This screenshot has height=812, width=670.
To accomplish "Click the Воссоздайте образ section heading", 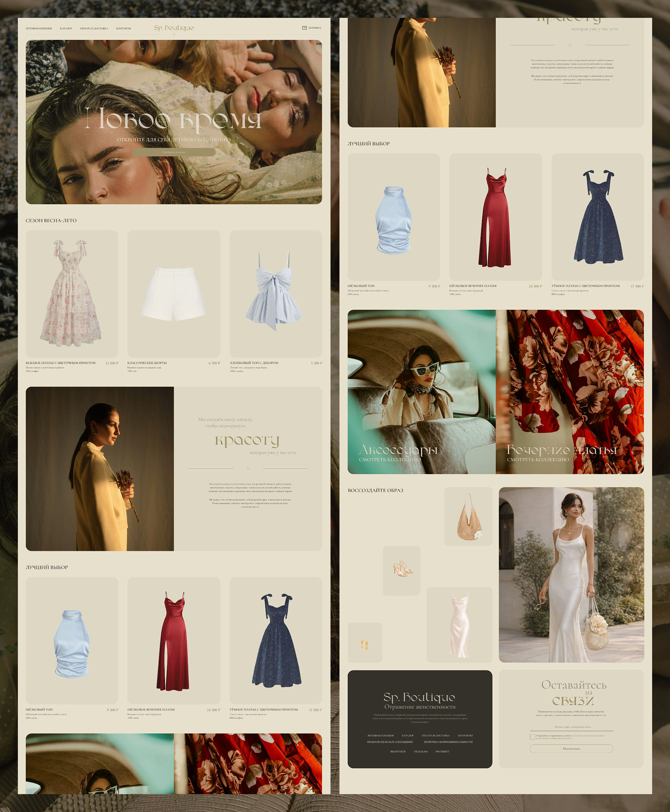I will pyautogui.click(x=376, y=490).
